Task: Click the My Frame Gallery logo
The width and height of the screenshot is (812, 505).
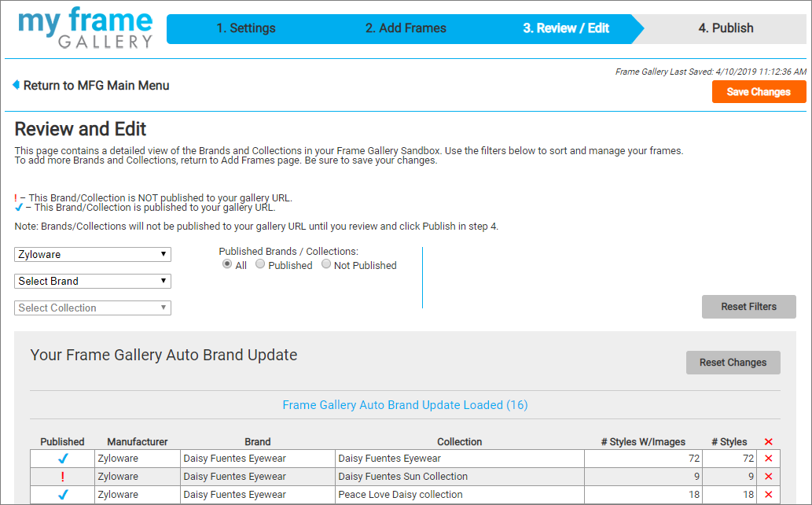Action: coord(86,28)
